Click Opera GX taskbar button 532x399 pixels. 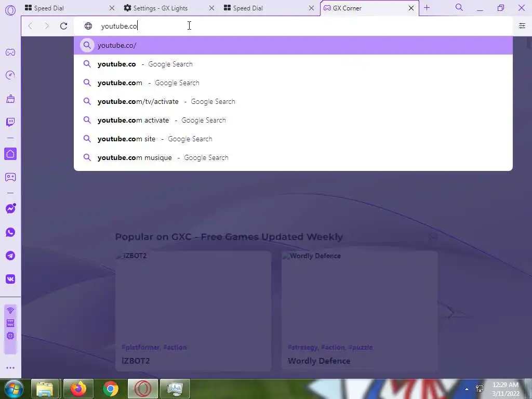pyautogui.click(x=143, y=389)
